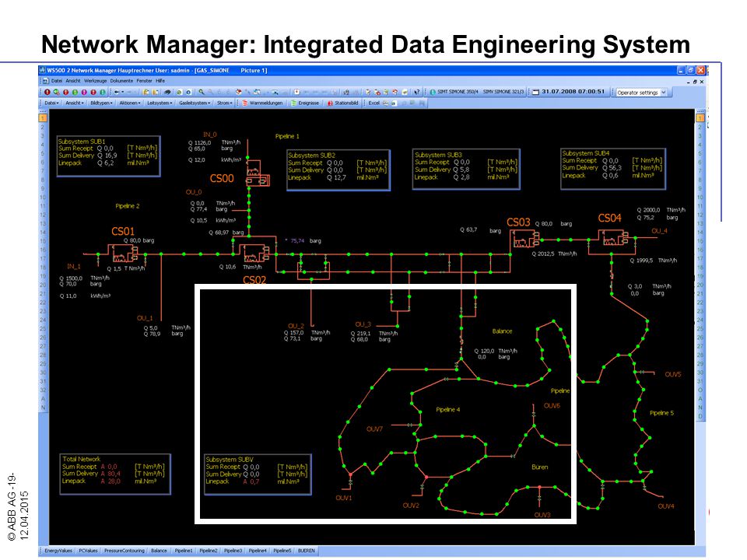Open the Dokumente menu
The width and height of the screenshot is (747, 560).
pos(121,81)
